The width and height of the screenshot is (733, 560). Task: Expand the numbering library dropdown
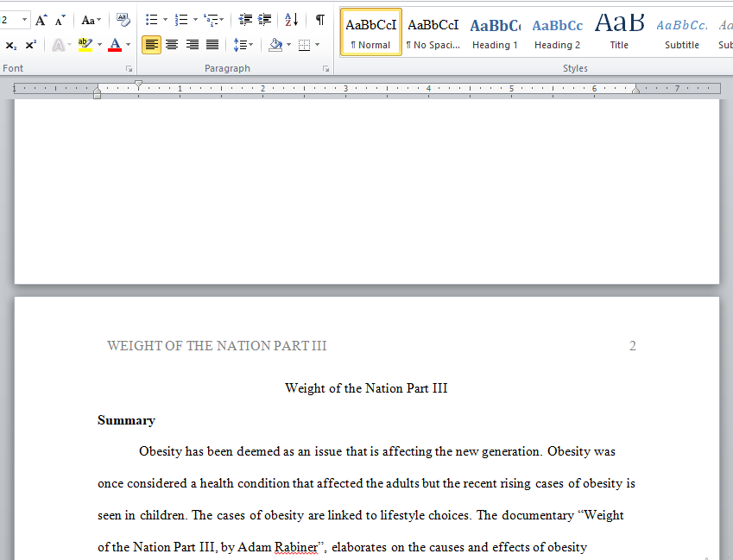point(195,20)
